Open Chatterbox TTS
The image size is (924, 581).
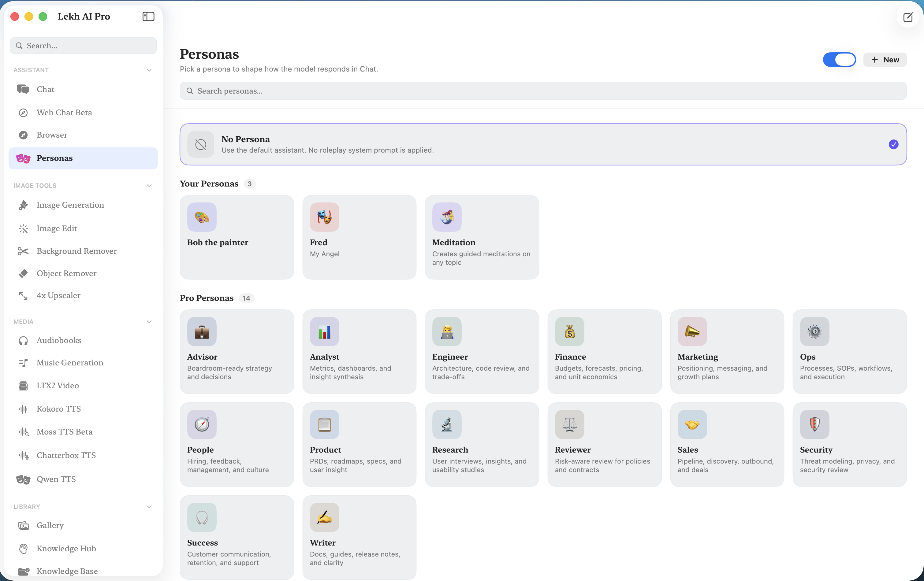(x=83, y=456)
